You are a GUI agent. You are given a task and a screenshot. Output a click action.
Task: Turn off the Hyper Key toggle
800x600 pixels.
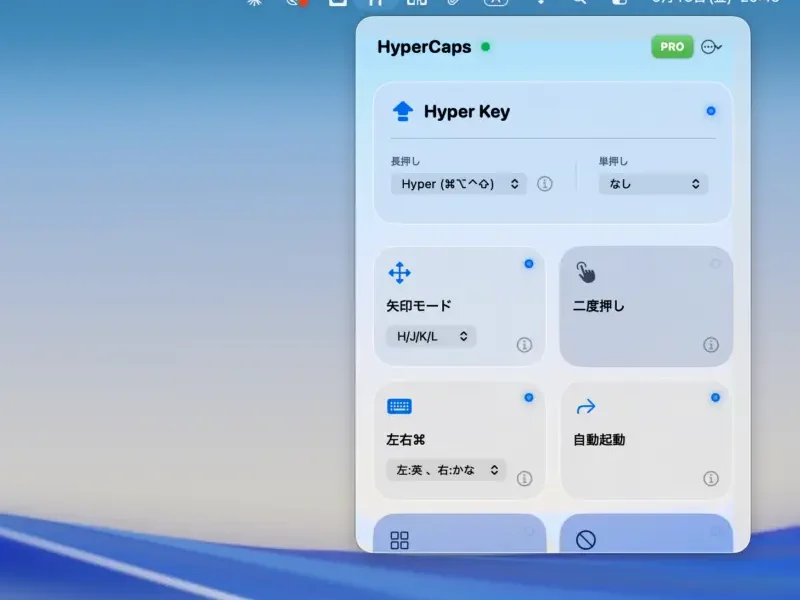(712, 110)
